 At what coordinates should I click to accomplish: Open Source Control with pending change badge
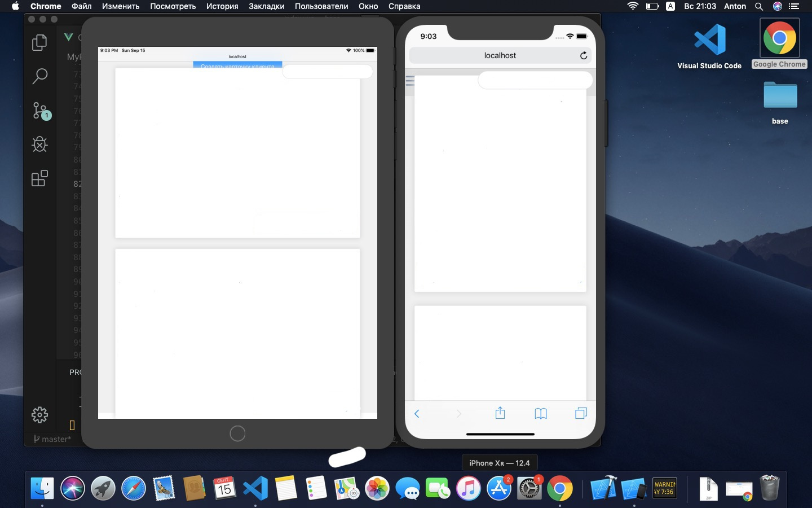[41, 111]
